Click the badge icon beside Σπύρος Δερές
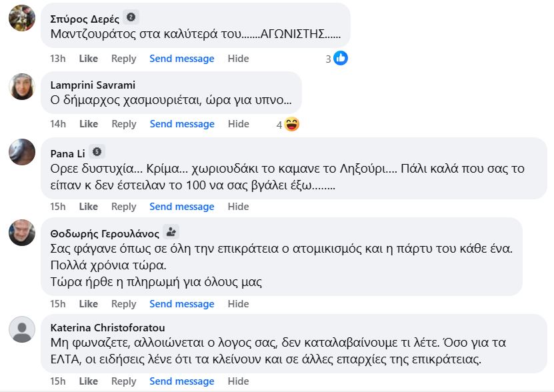The width and height of the screenshot is (554, 392). click(x=131, y=17)
